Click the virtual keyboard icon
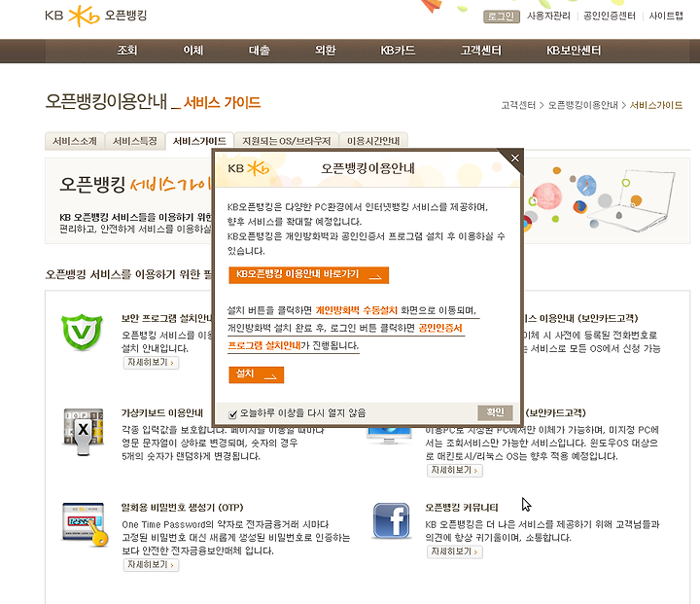The width and height of the screenshot is (700, 604). pyautogui.click(x=83, y=432)
